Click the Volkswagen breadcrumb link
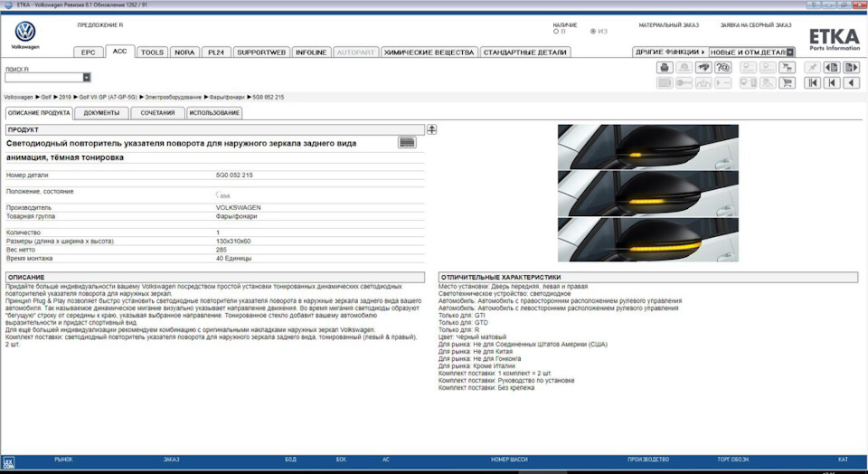This screenshot has width=868, height=474. [19, 97]
